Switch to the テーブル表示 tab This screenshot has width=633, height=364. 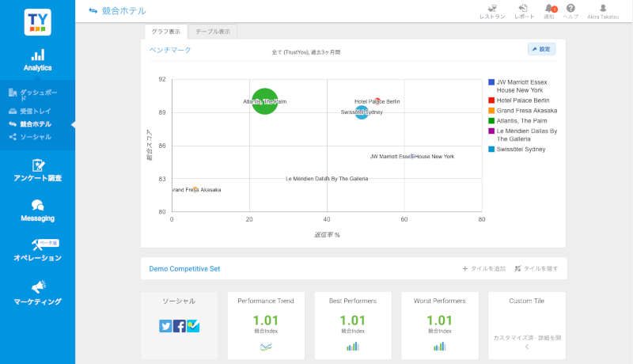click(x=213, y=32)
